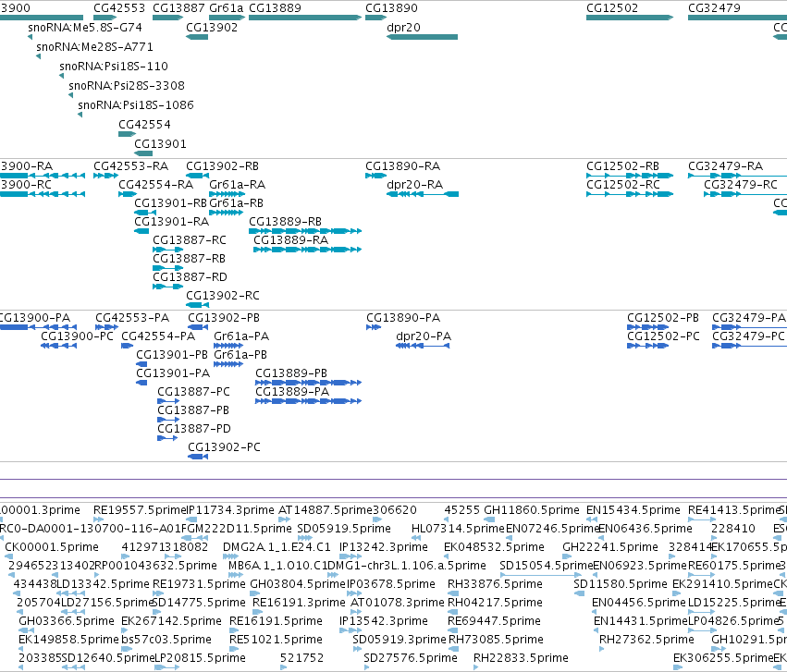Viewport: 787px width, 672px height.
Task: Select protein CG13890-PA
Action: tap(374, 327)
